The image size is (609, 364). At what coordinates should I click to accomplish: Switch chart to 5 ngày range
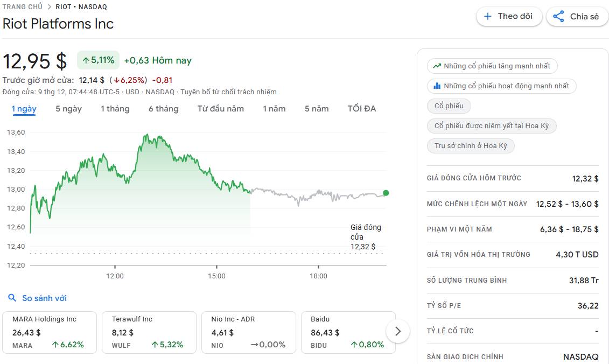[69, 109]
